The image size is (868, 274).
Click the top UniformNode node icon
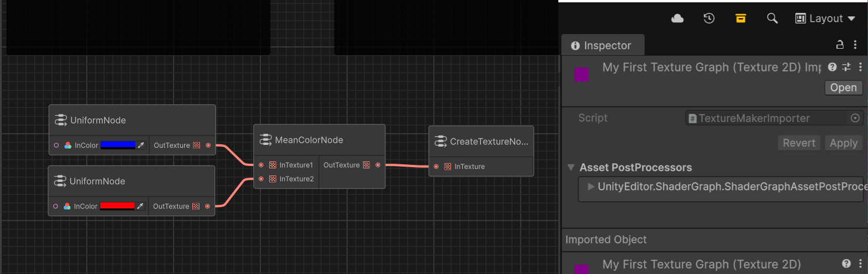coord(60,120)
